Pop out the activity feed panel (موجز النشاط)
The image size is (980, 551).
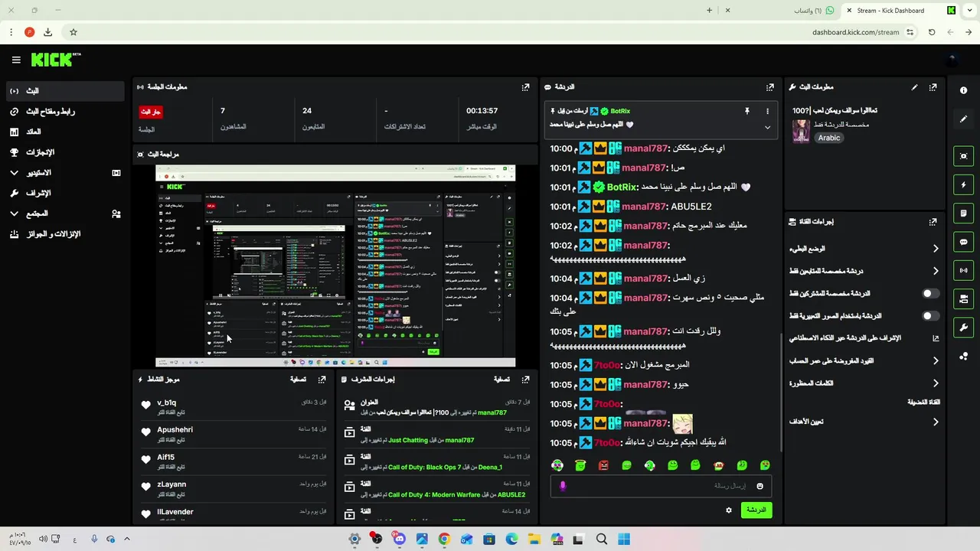pyautogui.click(x=322, y=380)
